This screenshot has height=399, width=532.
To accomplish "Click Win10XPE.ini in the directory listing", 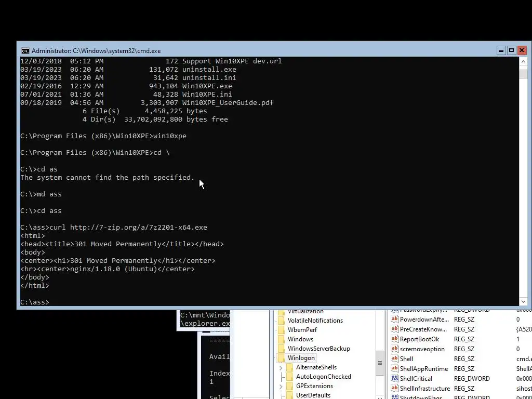I will pos(207,95).
